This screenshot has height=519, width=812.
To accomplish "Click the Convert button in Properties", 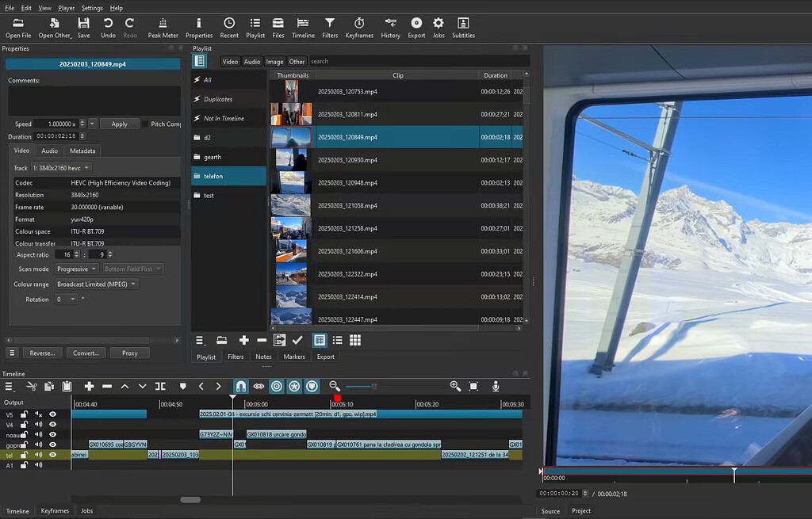I will (x=86, y=353).
